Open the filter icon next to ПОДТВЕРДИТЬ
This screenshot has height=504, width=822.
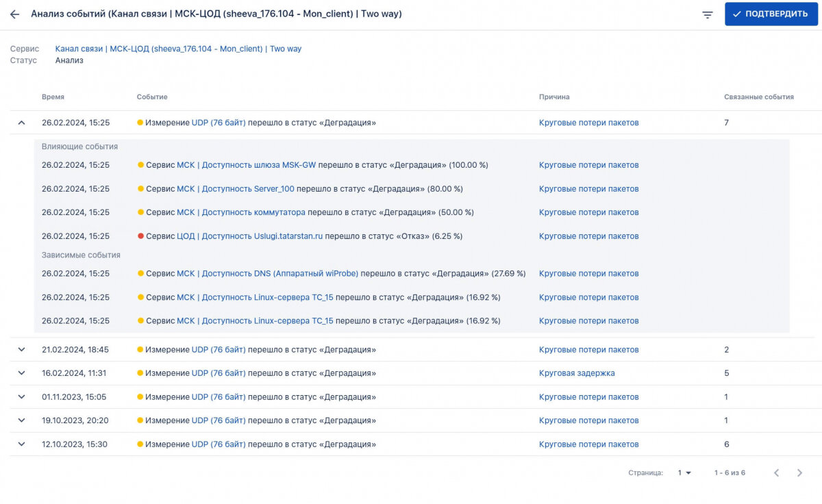coord(708,14)
